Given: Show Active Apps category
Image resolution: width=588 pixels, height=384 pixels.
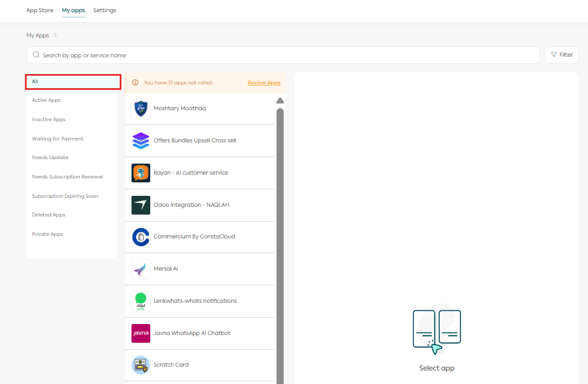Looking at the screenshot, I should point(46,101).
